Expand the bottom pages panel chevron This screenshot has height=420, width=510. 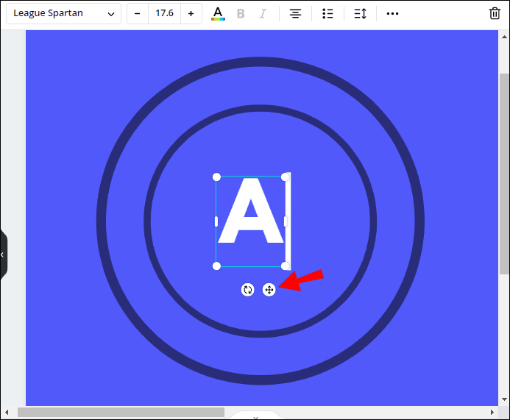[x=255, y=416]
